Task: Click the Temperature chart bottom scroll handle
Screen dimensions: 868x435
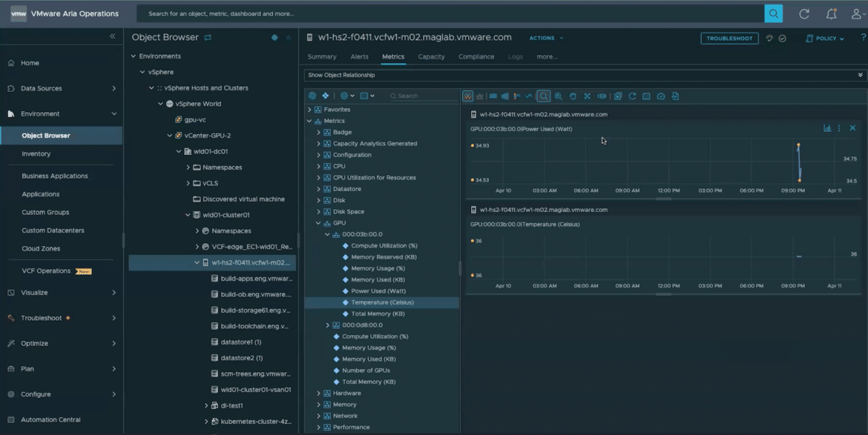Action: (x=663, y=295)
